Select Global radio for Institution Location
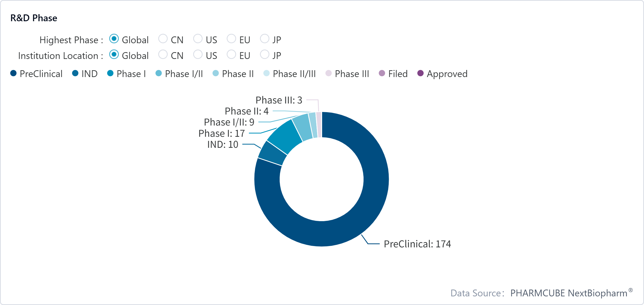Viewport: 644px width, 305px height. pyautogui.click(x=114, y=55)
